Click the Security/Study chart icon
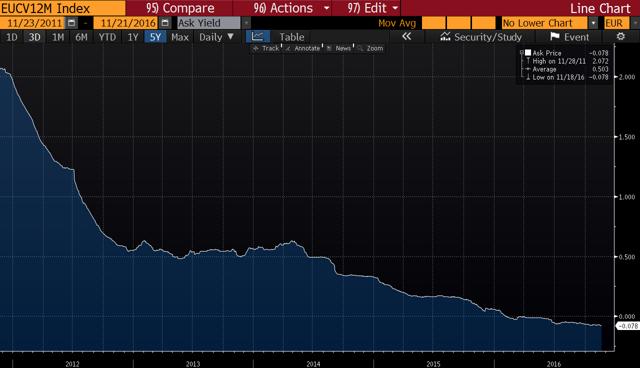The height and width of the screenshot is (368, 640). (x=445, y=37)
